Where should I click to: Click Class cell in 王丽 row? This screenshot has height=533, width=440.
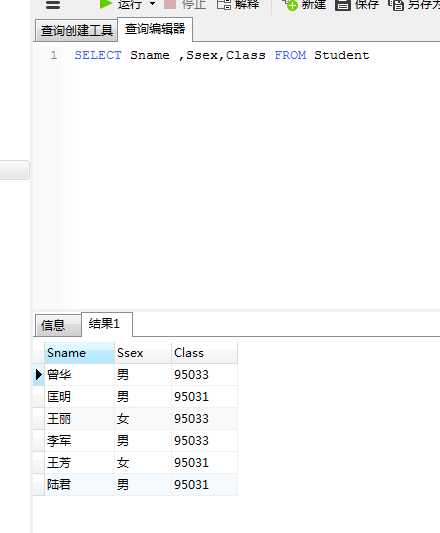[204, 419]
